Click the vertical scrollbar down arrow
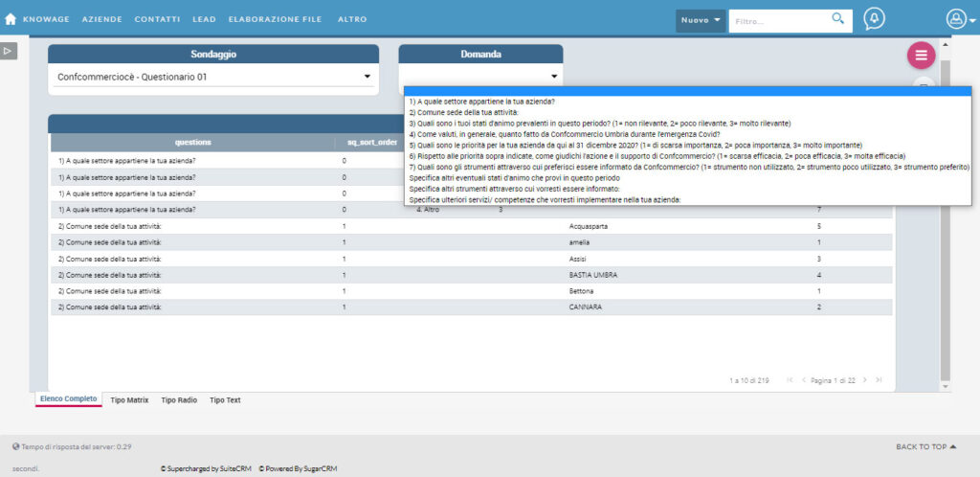Image resolution: width=980 pixels, height=477 pixels. click(x=946, y=386)
